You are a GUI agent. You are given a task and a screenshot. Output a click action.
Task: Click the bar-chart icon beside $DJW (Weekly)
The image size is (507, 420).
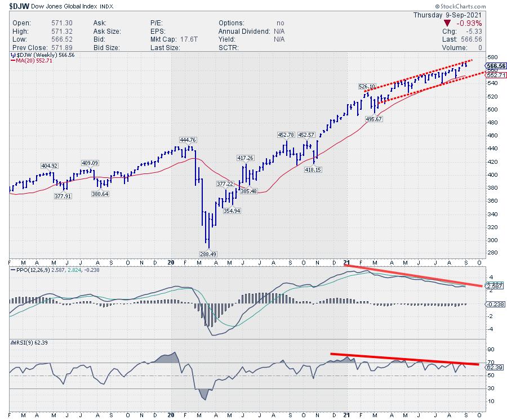tap(13, 56)
